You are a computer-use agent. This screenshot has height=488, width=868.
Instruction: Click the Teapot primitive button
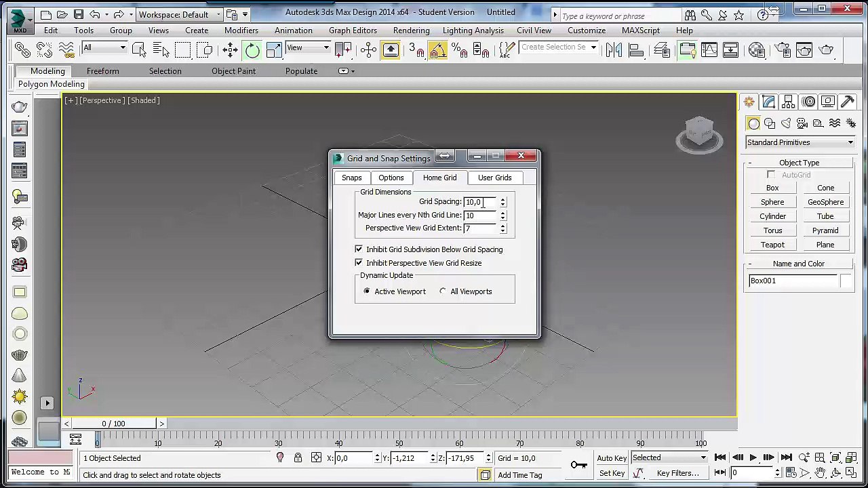click(772, 245)
